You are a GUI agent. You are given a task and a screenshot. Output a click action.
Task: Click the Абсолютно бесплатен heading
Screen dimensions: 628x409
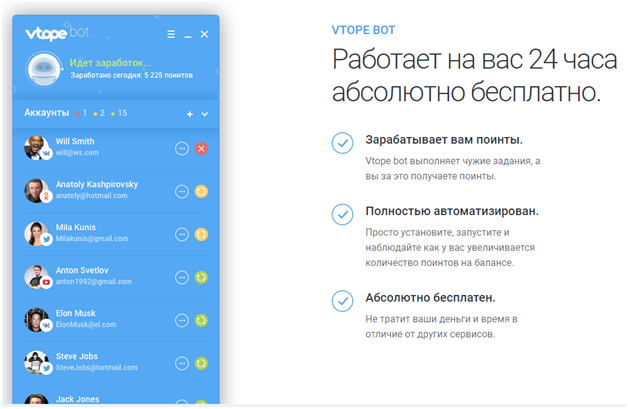tap(431, 298)
